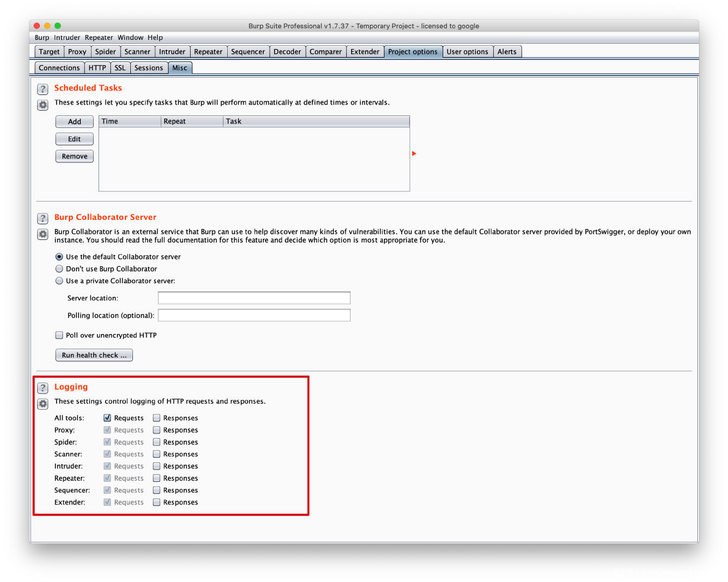Sort tasks table by Time column header
The image size is (728, 582).
click(130, 121)
